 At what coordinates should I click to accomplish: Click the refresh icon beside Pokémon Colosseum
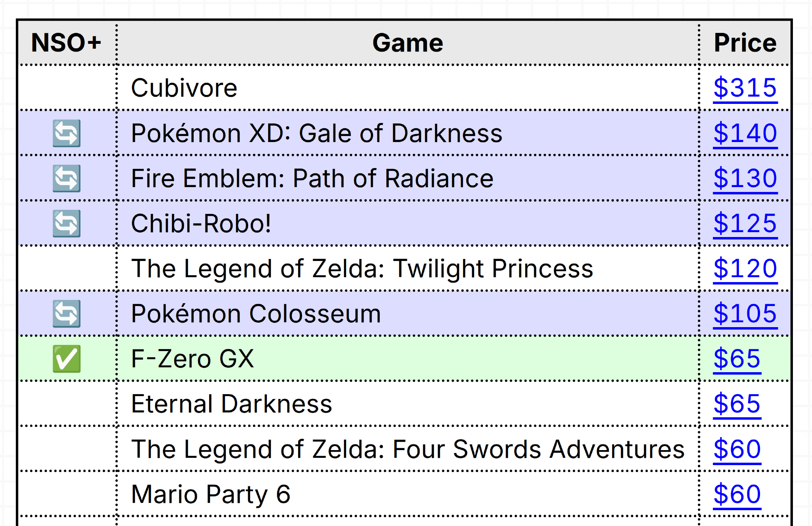pyautogui.click(x=67, y=314)
